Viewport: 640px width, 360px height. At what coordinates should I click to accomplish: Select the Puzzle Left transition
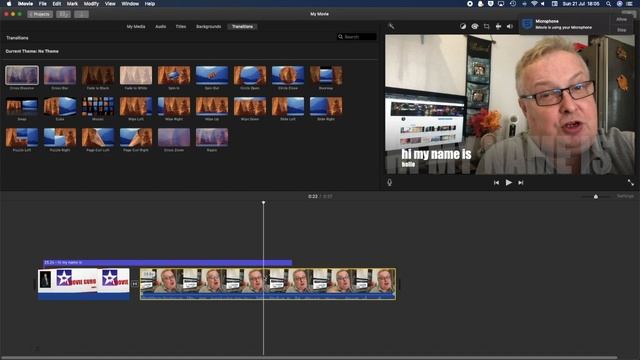22,138
